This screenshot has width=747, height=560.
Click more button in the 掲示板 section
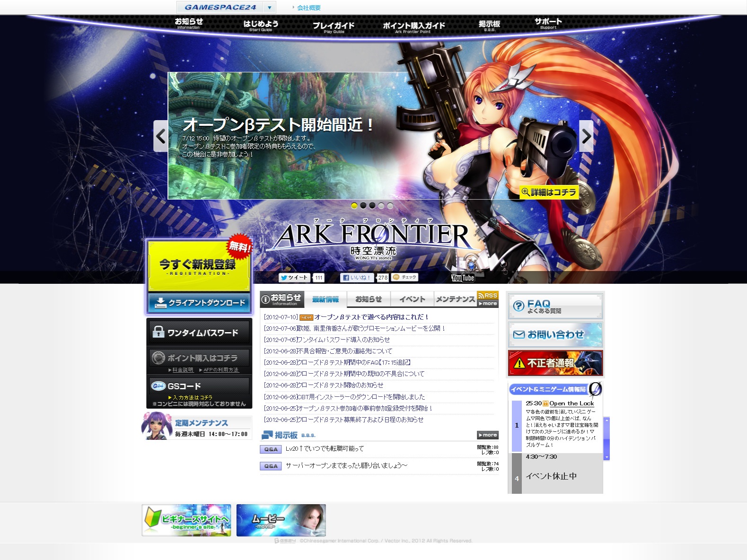point(488,435)
